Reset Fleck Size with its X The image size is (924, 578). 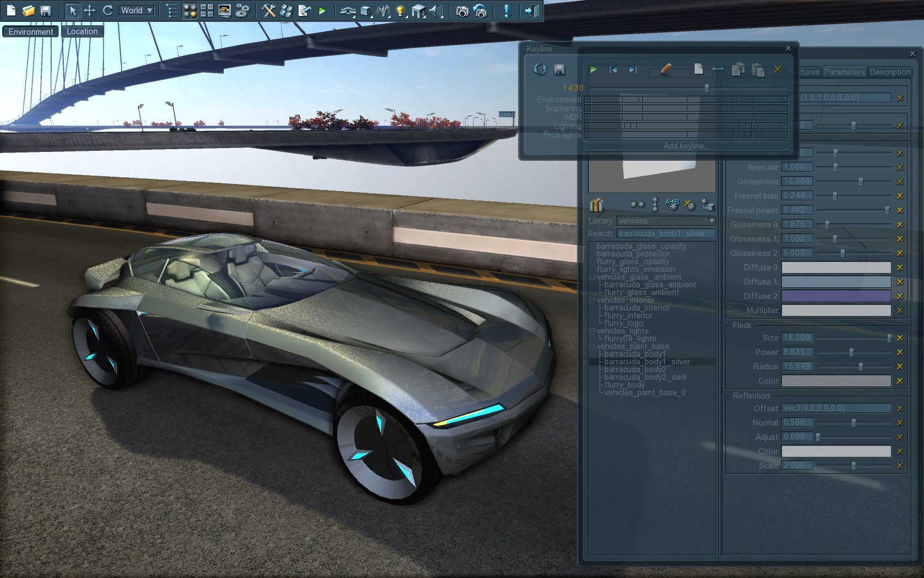point(900,338)
